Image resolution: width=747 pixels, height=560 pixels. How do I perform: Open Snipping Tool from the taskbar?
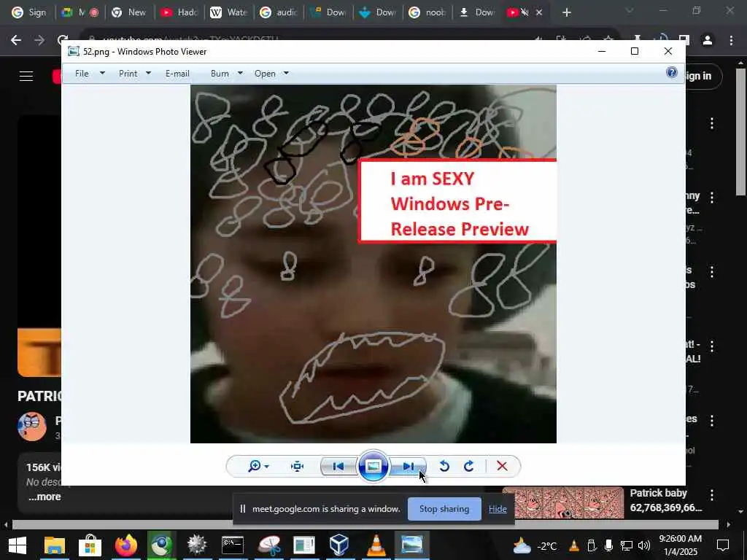coord(269,545)
